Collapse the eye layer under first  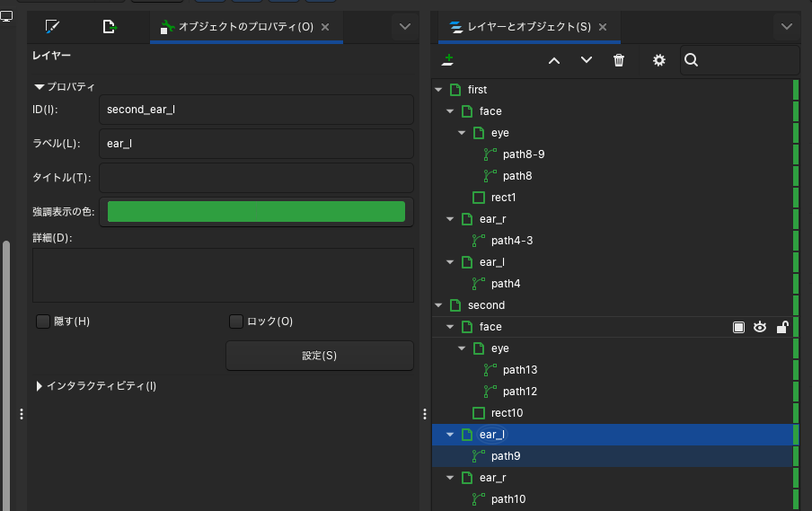[462, 133]
